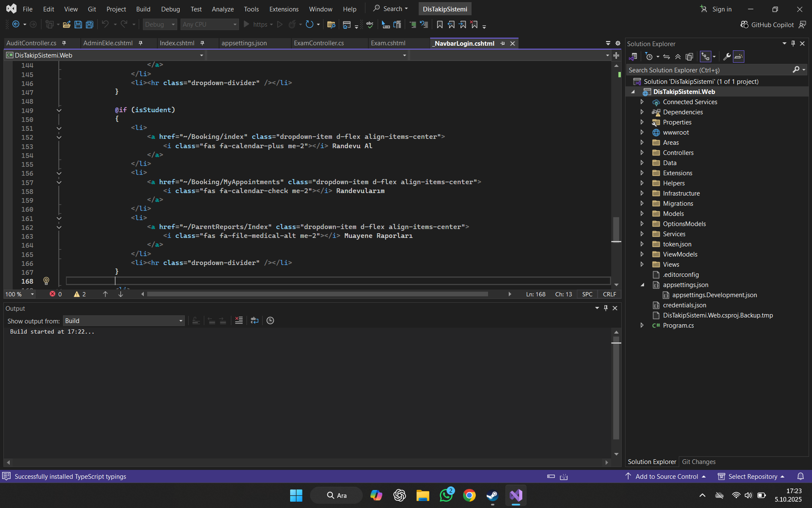This screenshot has width=812, height=508.
Task: Open the Debug configuration dropdown
Action: coord(159,25)
